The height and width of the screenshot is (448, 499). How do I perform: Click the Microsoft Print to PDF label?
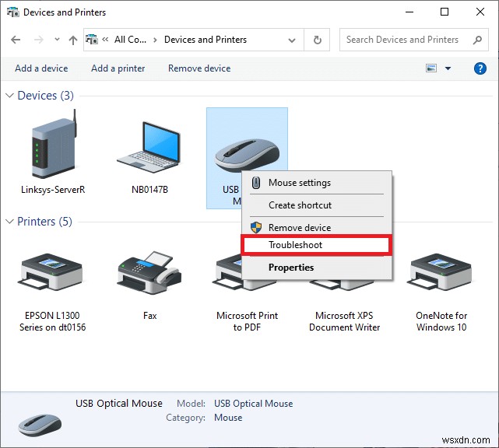pos(247,321)
